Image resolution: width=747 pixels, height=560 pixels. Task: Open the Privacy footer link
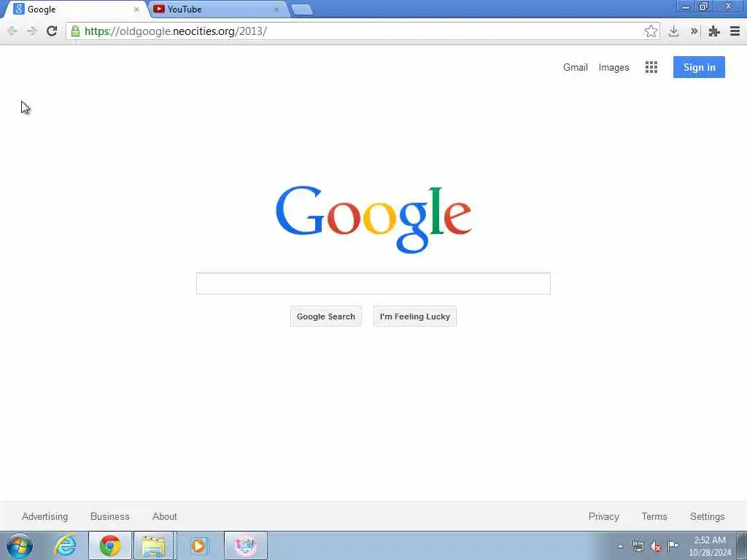coord(603,517)
